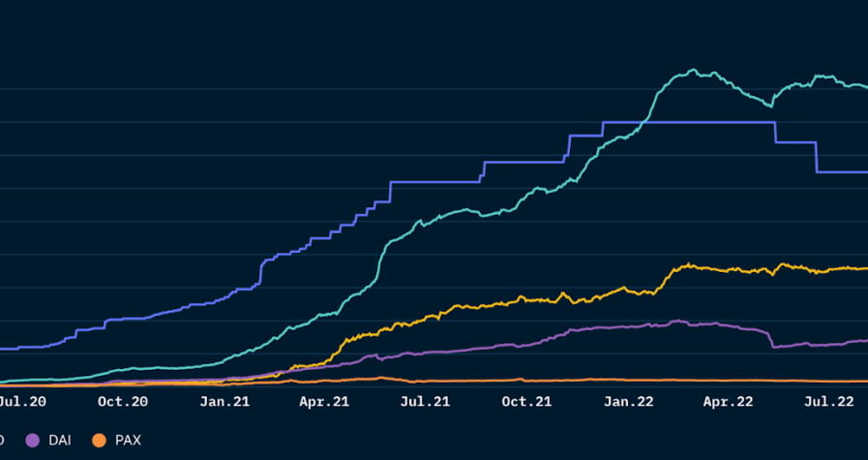
Task: Select the Jul.22 date label
Action: pyautogui.click(x=828, y=400)
